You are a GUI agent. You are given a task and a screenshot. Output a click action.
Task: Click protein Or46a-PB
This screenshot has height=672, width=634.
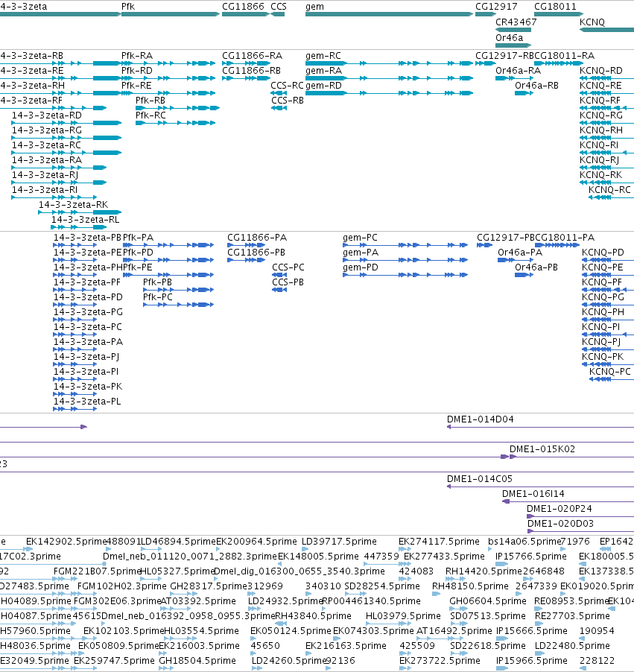pos(536,267)
